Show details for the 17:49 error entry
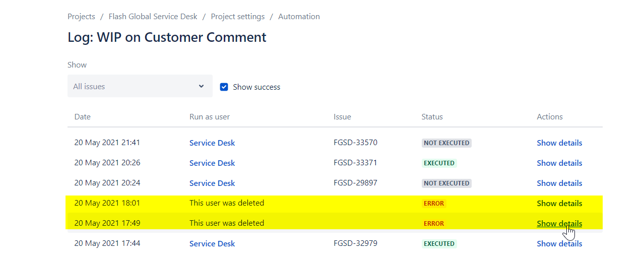 tap(559, 223)
